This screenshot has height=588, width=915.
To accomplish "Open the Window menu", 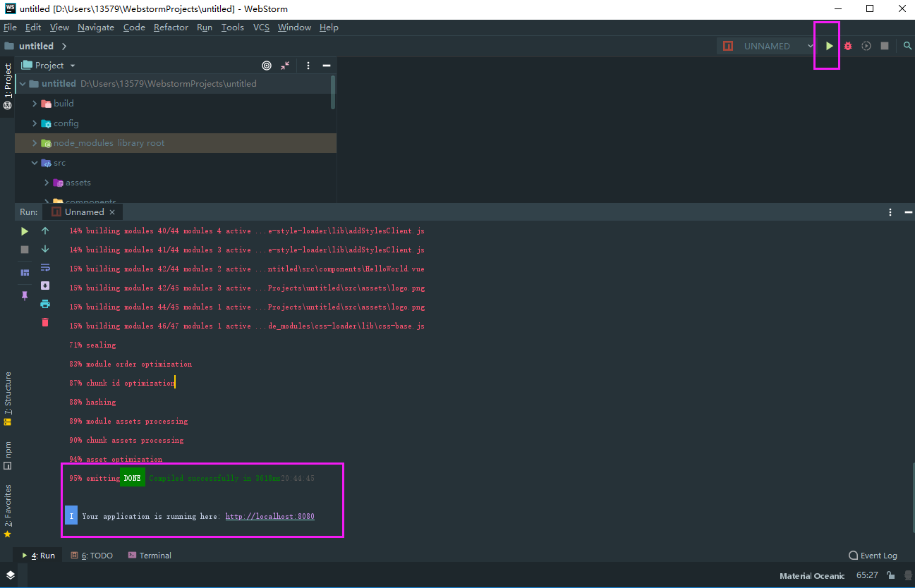I will 294,27.
